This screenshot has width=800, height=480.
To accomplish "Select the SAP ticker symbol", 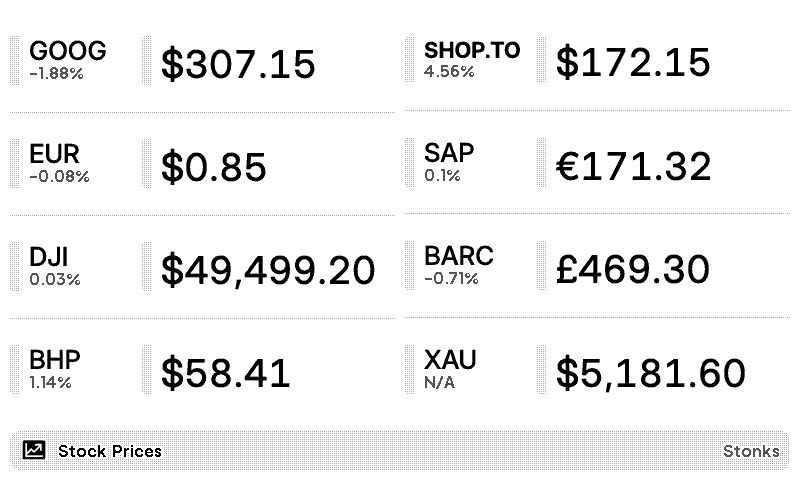I will coord(449,153).
